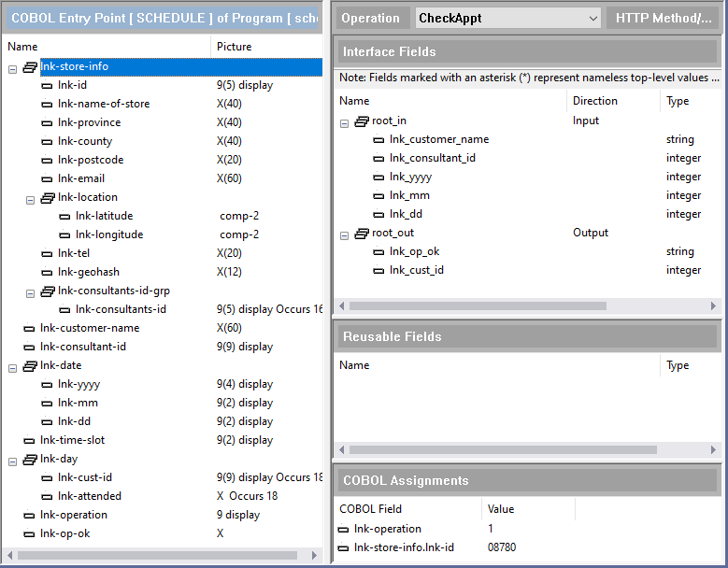The image size is (728, 568).
Task: Click the lnk-day group icon
Action: [30, 459]
